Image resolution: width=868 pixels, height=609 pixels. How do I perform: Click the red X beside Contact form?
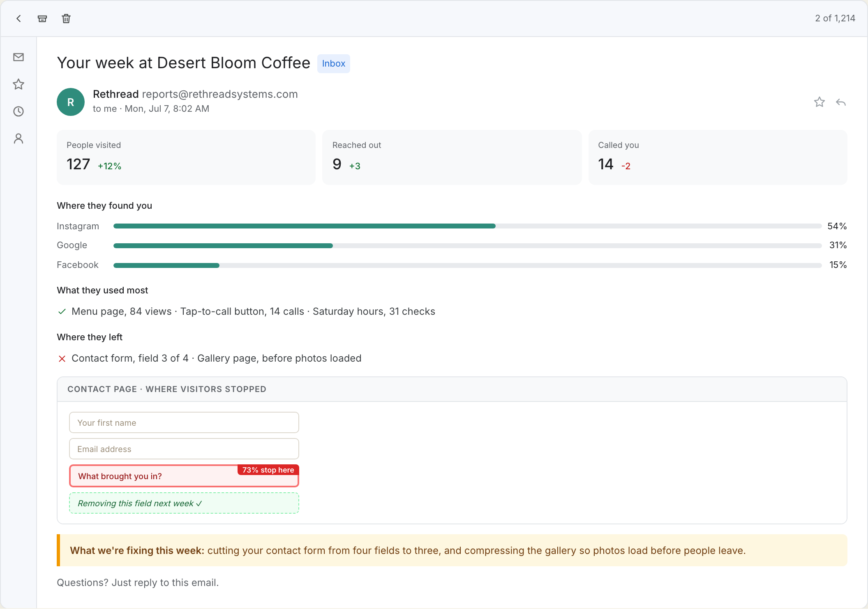coord(62,359)
